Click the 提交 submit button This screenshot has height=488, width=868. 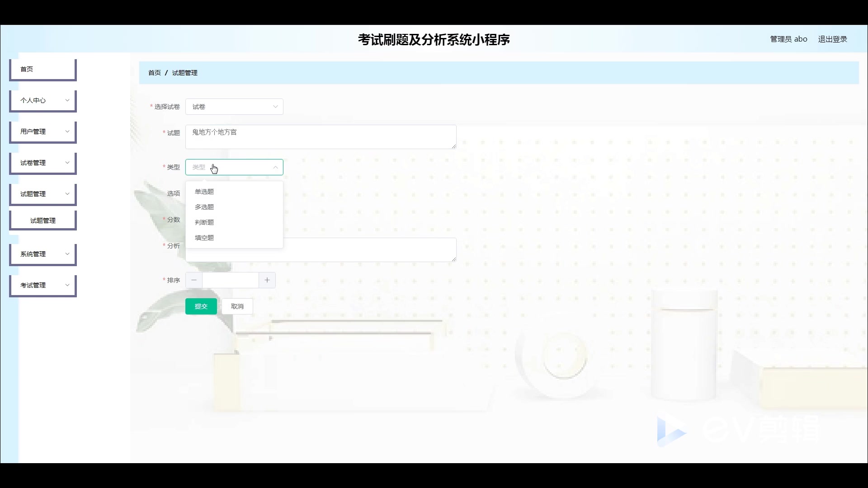click(201, 306)
